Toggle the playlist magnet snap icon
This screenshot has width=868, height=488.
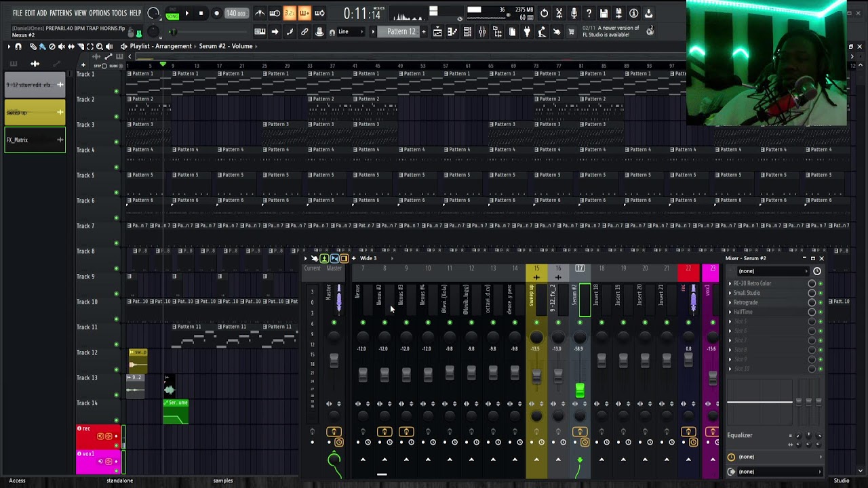point(18,46)
